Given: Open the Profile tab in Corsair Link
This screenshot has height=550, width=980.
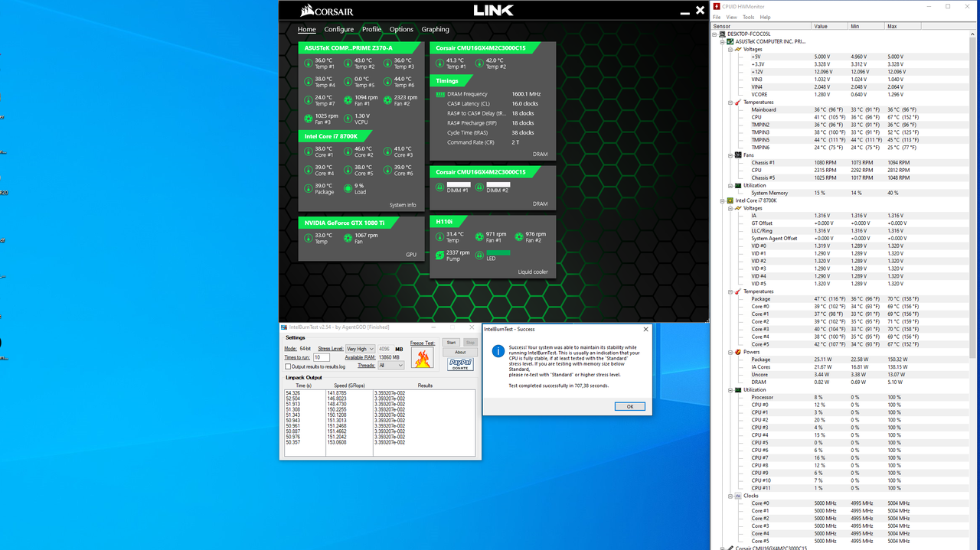Looking at the screenshot, I should 372,29.
